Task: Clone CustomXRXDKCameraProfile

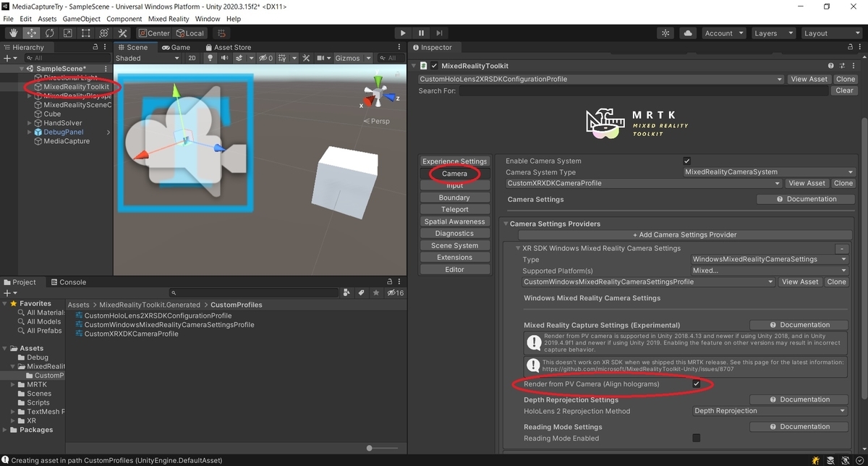Action: click(x=843, y=183)
